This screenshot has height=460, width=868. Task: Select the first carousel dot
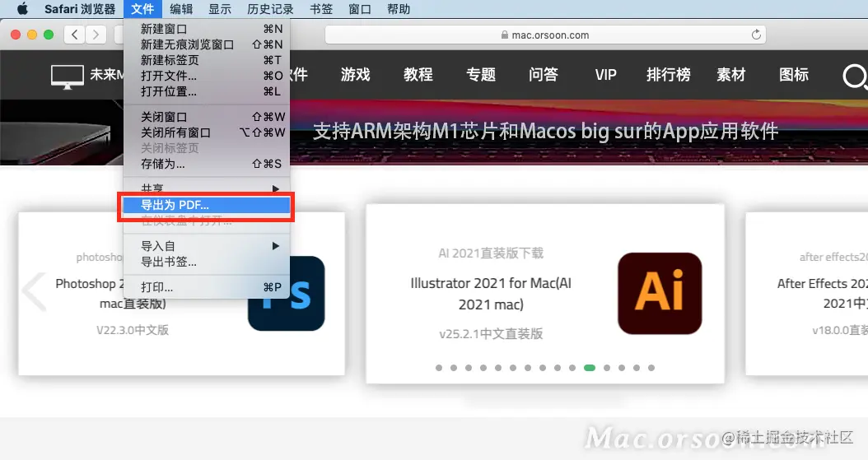pos(439,368)
